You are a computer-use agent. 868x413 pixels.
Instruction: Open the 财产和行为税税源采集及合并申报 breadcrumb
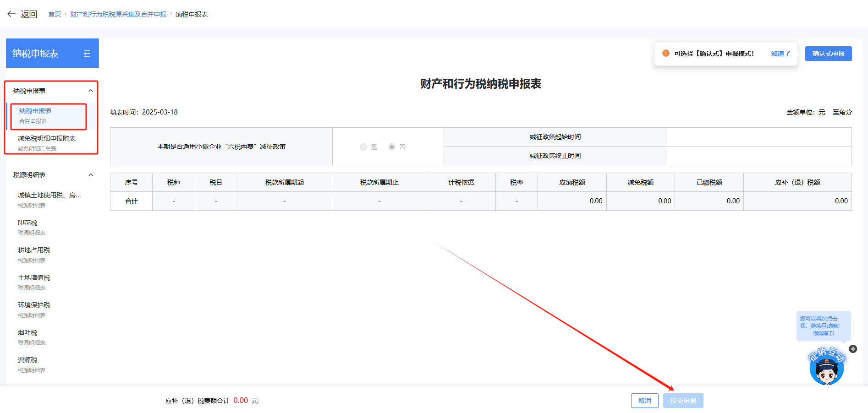[117, 14]
